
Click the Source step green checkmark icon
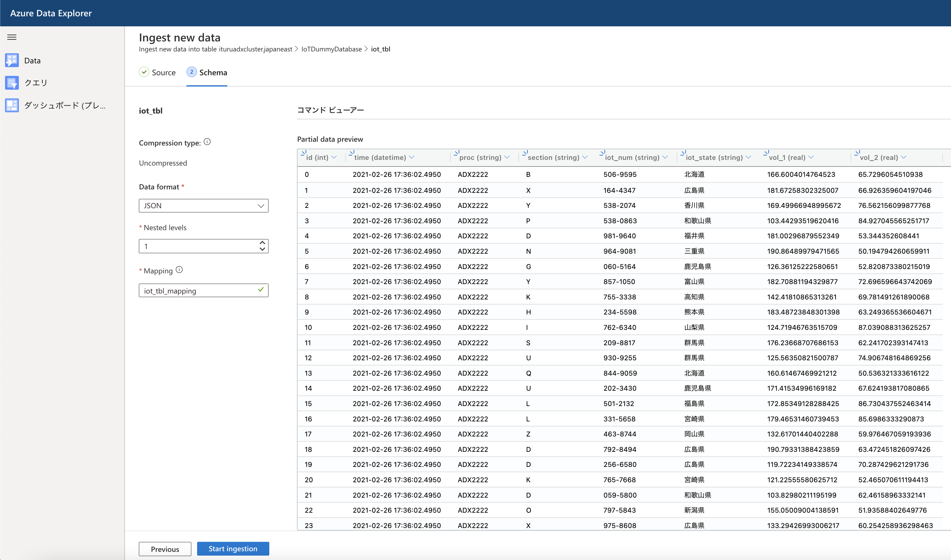click(x=144, y=72)
